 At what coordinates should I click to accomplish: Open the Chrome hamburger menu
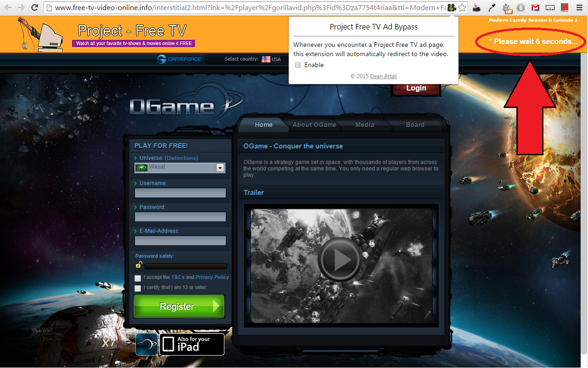click(x=579, y=8)
